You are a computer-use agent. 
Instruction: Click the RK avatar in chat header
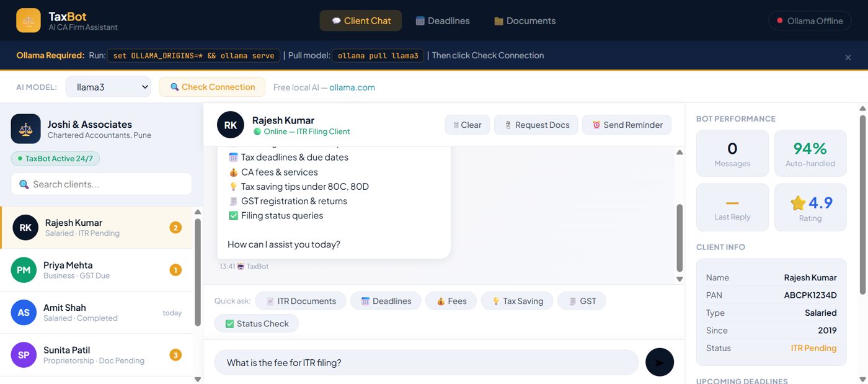tap(231, 125)
